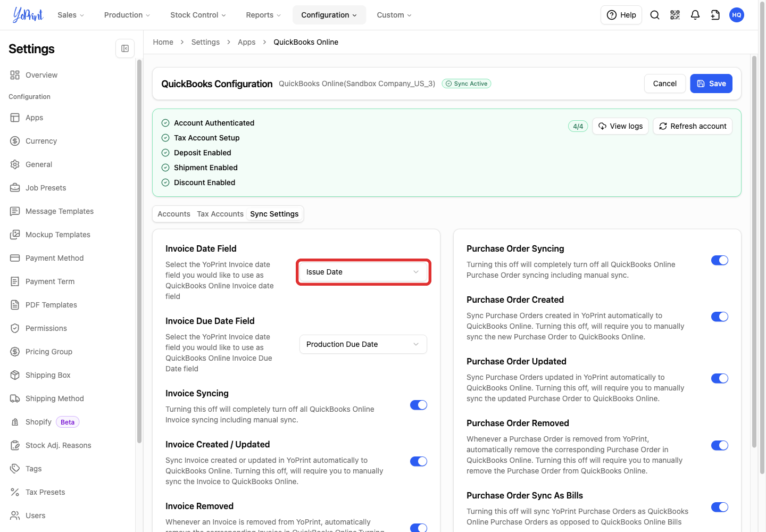Open the Issue Date dropdown
This screenshot has height=532, width=766.
[x=363, y=272]
